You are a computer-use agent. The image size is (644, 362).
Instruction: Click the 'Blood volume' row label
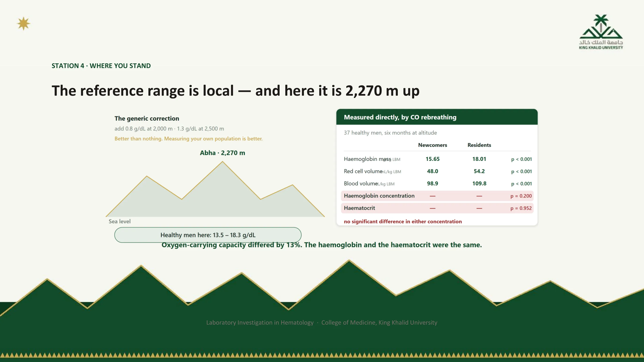coord(361,183)
